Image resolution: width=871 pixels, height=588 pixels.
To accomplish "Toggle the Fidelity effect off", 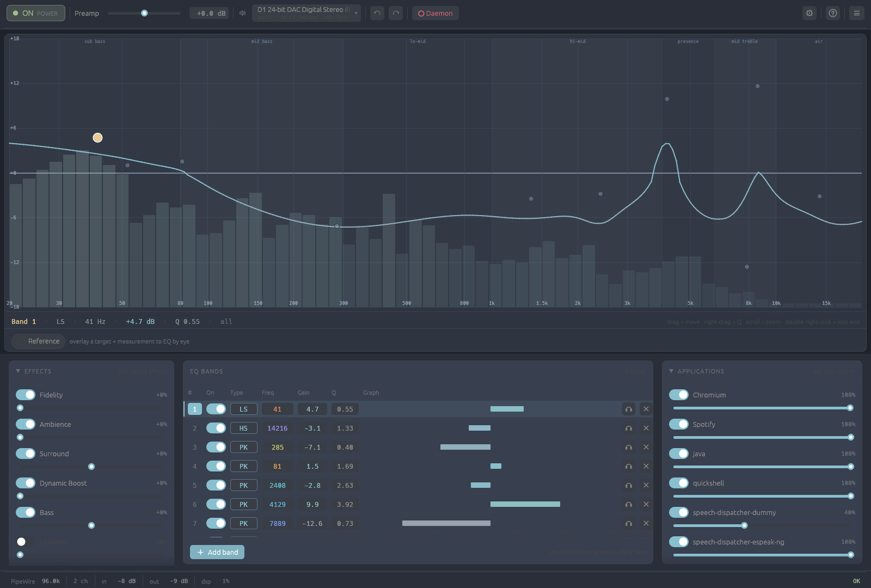I will point(26,395).
